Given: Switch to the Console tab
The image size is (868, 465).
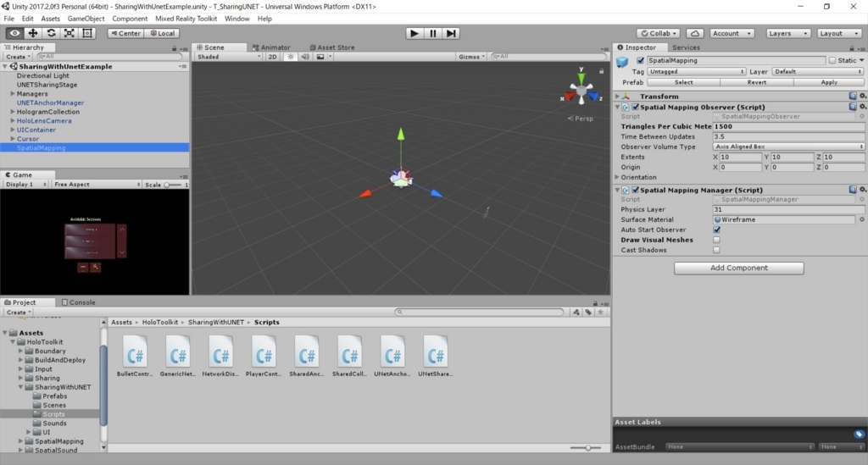Looking at the screenshot, I should pos(78,302).
